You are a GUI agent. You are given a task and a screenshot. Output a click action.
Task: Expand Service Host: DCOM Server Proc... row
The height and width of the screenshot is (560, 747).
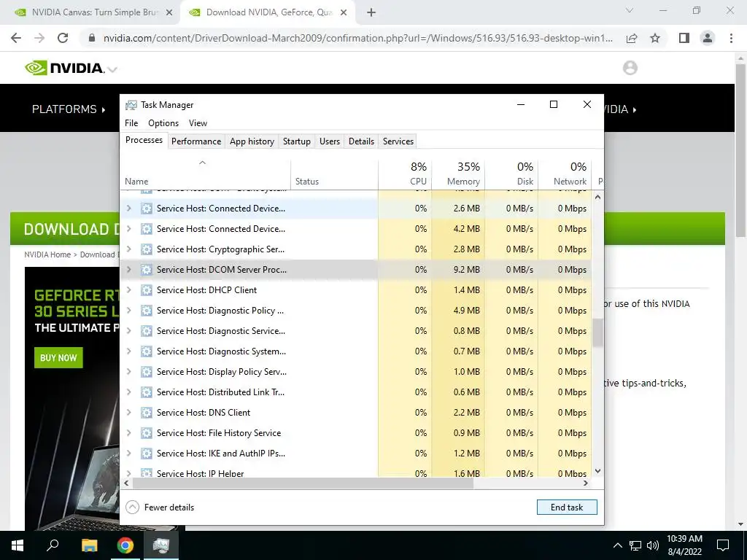click(128, 270)
